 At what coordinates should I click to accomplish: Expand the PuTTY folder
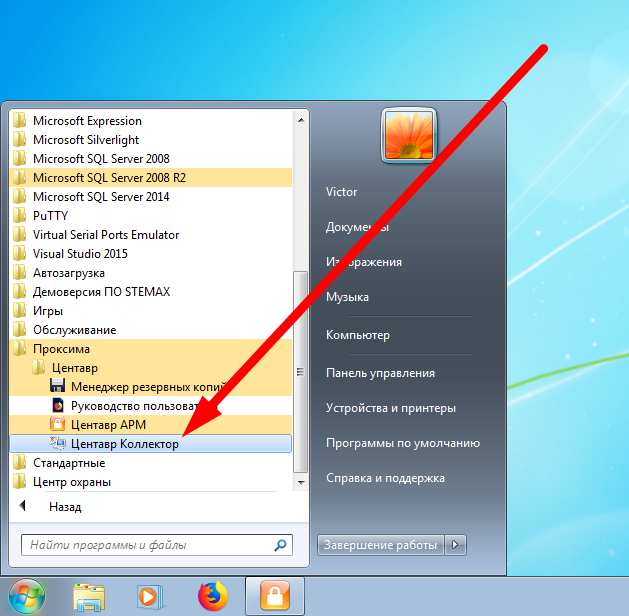point(150,215)
